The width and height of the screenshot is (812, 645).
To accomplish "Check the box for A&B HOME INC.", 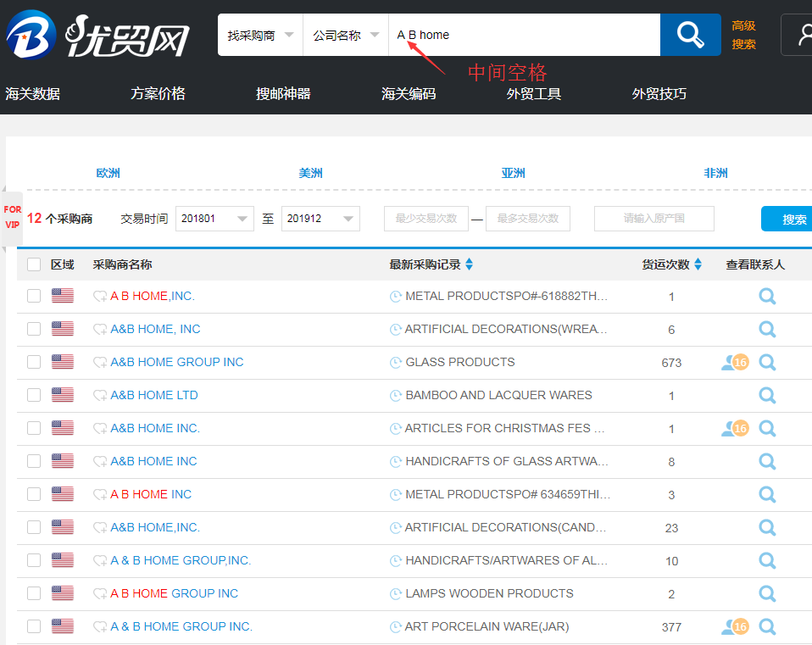I will tap(34, 461).
